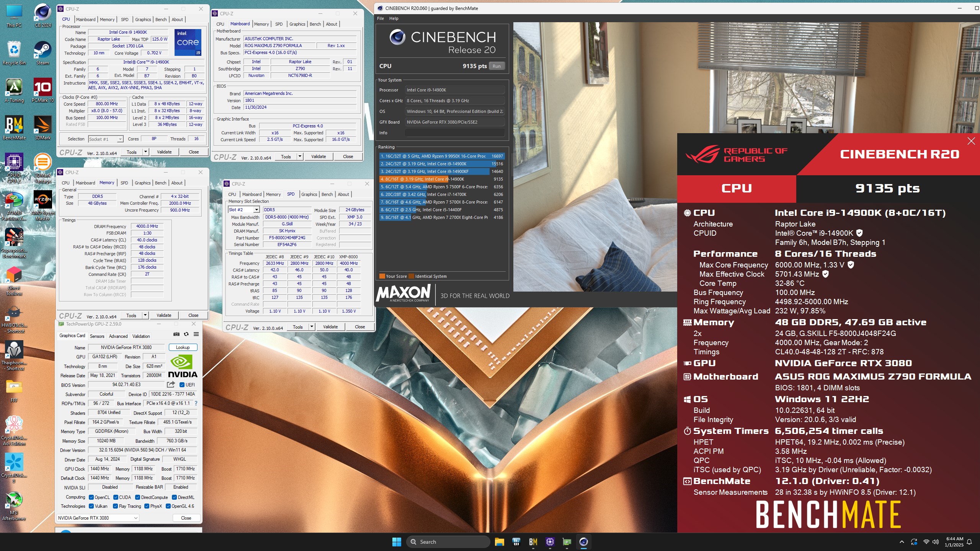This screenshot has height=551, width=980.
Task: Open File Explorer from the taskbar
Action: pyautogui.click(x=499, y=542)
